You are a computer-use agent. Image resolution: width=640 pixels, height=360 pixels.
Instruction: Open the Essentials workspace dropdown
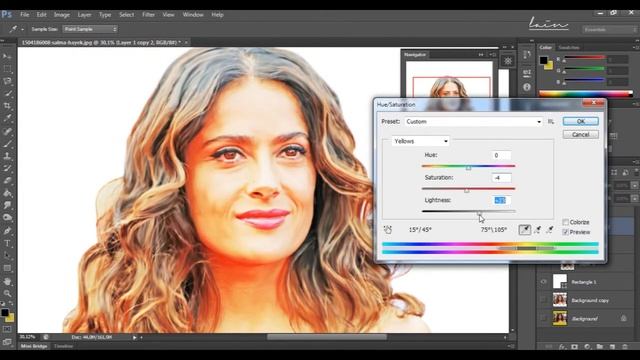click(610, 30)
